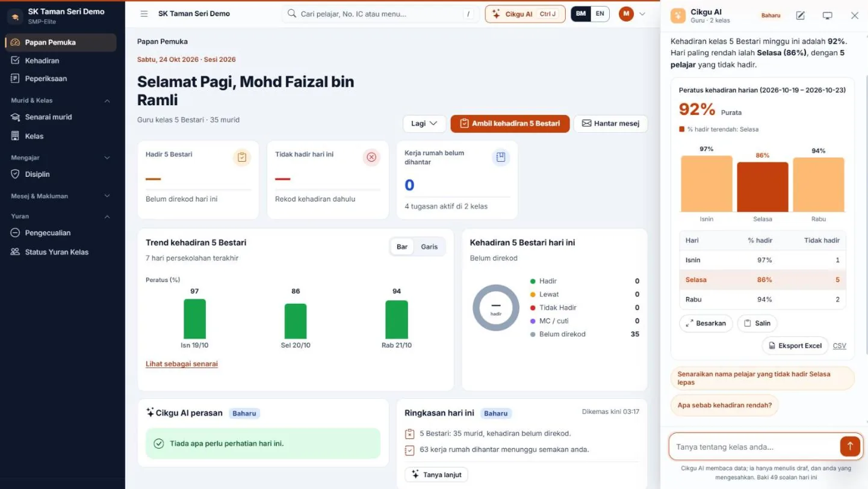
Task: Send the Cikgu AI message with arrow button
Action: coord(850,446)
